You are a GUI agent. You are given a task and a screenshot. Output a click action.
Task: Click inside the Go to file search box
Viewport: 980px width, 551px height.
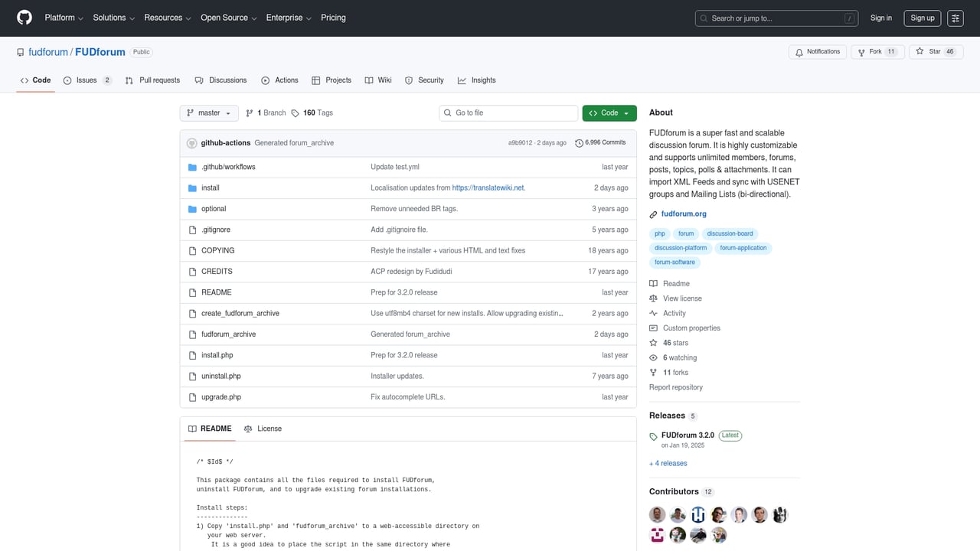pyautogui.click(x=508, y=112)
